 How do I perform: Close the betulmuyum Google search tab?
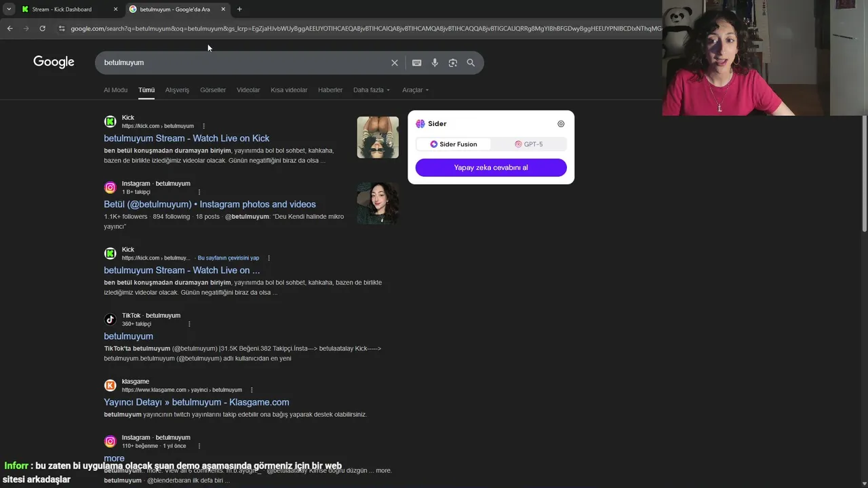pos(223,9)
